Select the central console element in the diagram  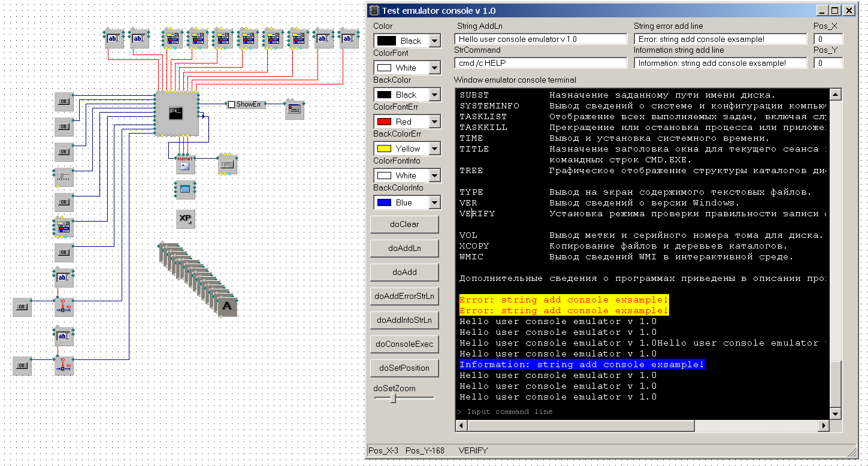(x=176, y=114)
